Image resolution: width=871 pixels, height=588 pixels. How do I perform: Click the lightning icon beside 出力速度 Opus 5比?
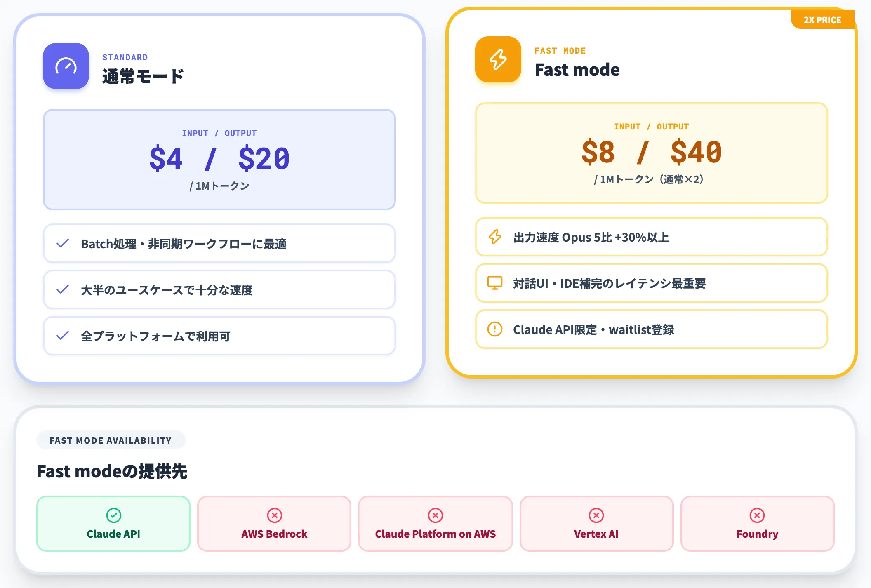(x=495, y=237)
